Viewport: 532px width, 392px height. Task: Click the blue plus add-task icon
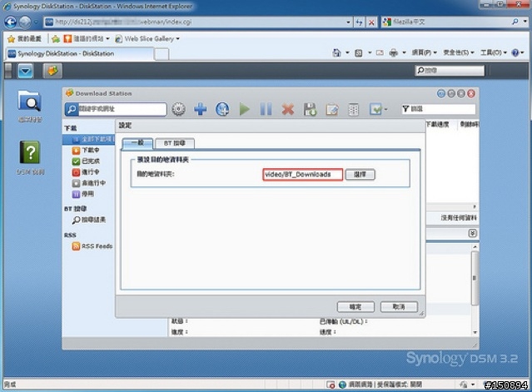tap(200, 109)
